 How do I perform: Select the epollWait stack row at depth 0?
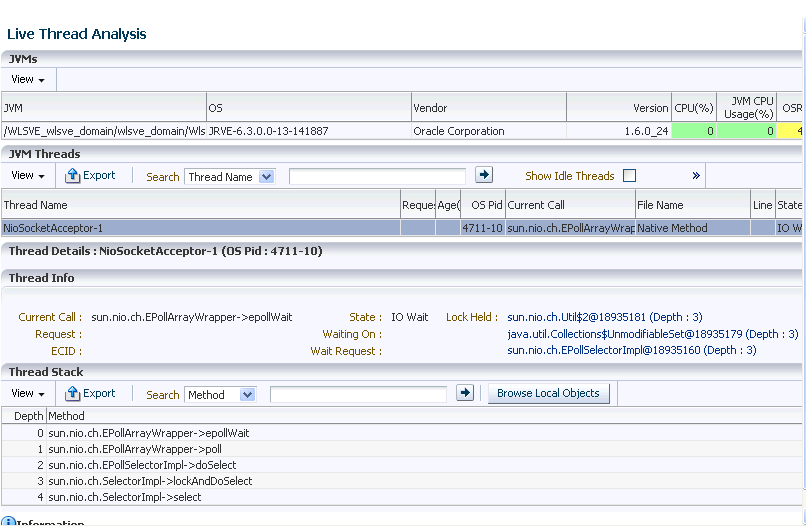(x=401, y=433)
